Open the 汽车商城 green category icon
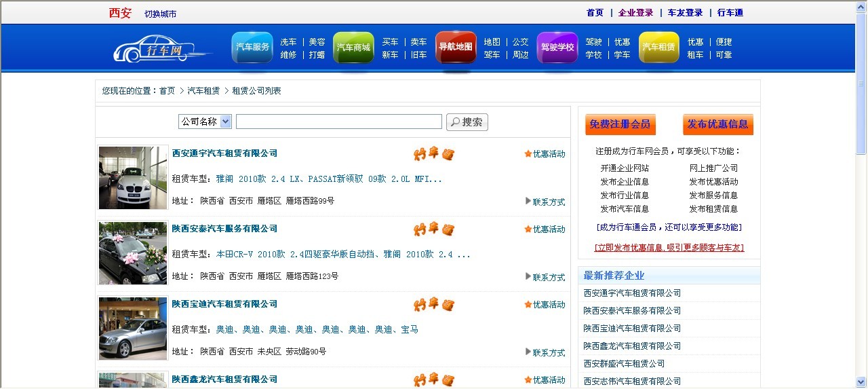Screen dimensions: 868x389 click(353, 48)
